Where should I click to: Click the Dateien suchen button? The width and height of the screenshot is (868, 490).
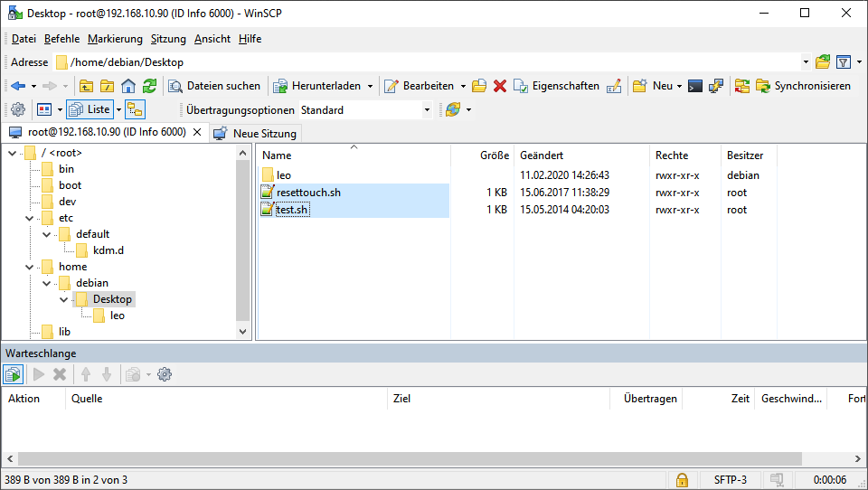(215, 86)
